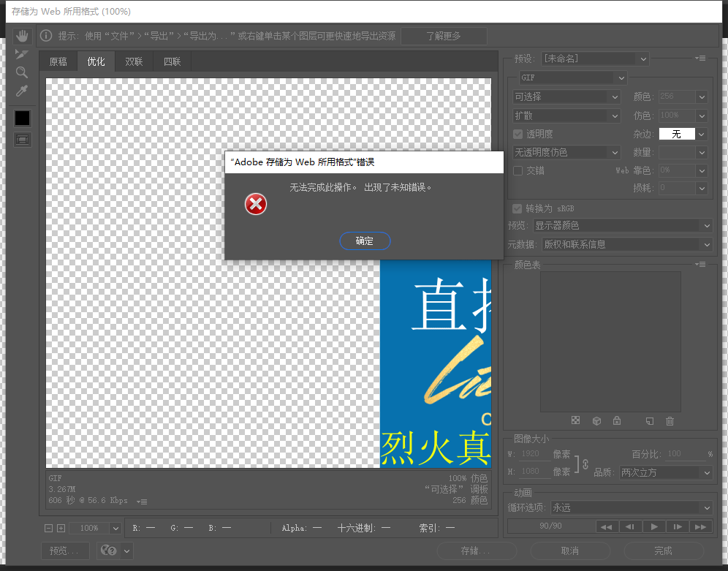Click the new color swatch icon

click(649, 420)
